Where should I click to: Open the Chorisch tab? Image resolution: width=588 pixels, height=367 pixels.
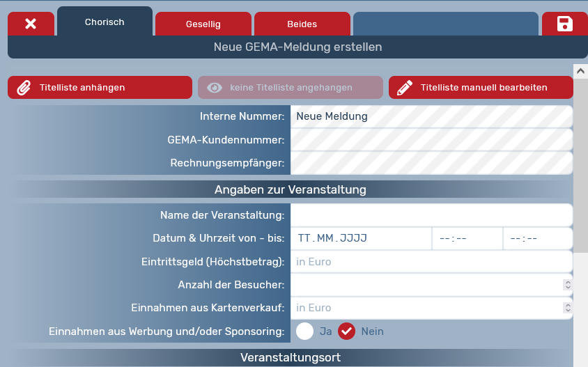[x=105, y=22]
